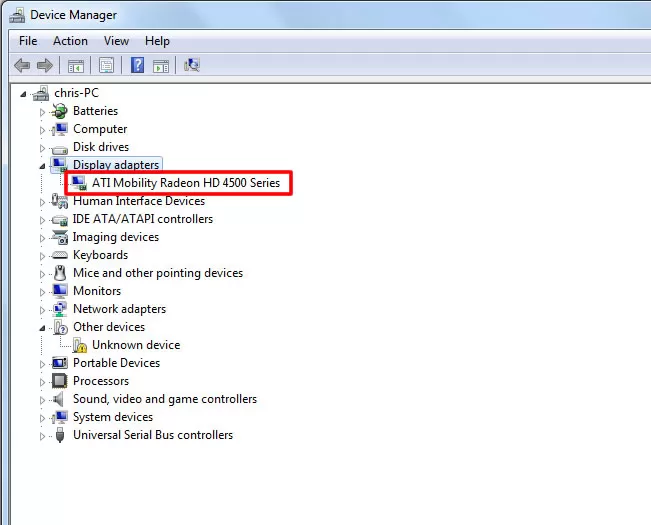Select ATI Mobility Radeon HD 4500 Series
The width and height of the screenshot is (651, 525).
[x=186, y=183]
